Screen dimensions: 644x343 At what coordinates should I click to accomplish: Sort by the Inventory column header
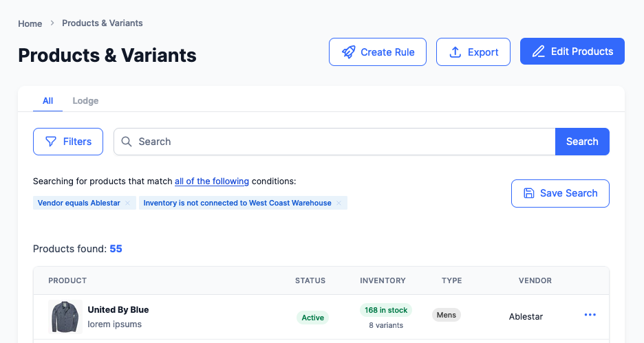click(383, 280)
